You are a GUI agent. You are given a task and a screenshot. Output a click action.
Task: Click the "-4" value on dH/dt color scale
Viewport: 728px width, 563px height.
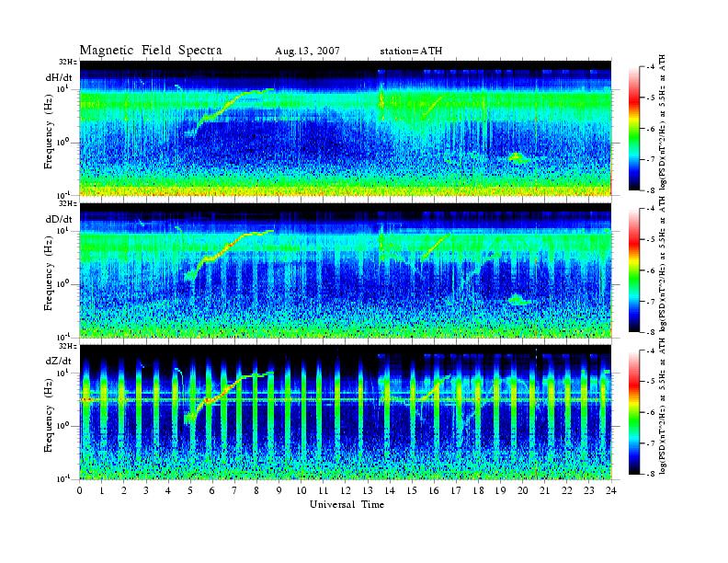tap(651, 67)
